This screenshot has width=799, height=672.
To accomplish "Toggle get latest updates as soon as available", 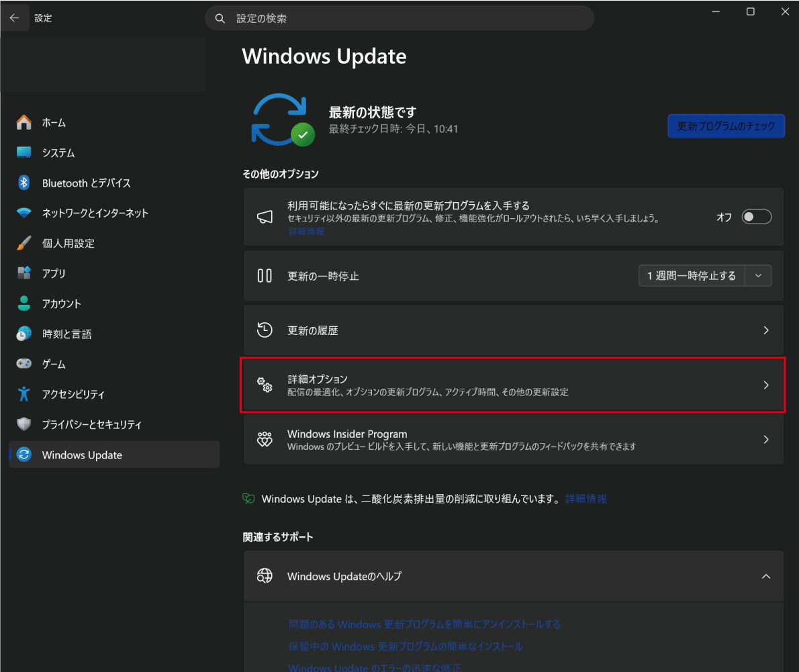I will point(756,217).
